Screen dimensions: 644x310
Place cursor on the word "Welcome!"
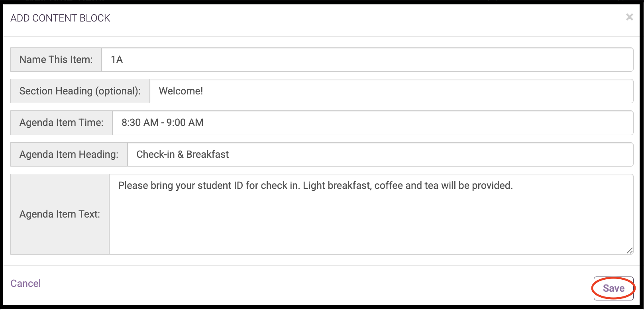point(181,91)
